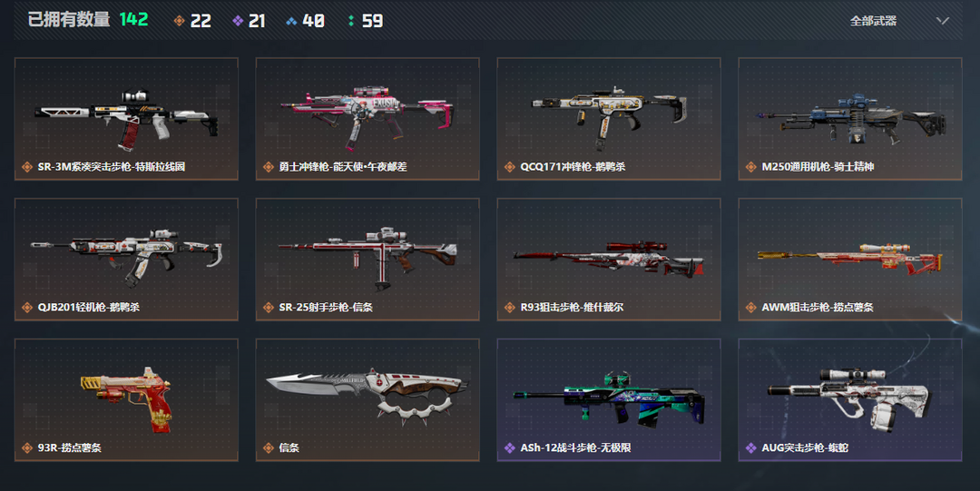Screen dimensions: 980x491
Task: Click purple diamond icon beside AUG label
Action: point(750,447)
